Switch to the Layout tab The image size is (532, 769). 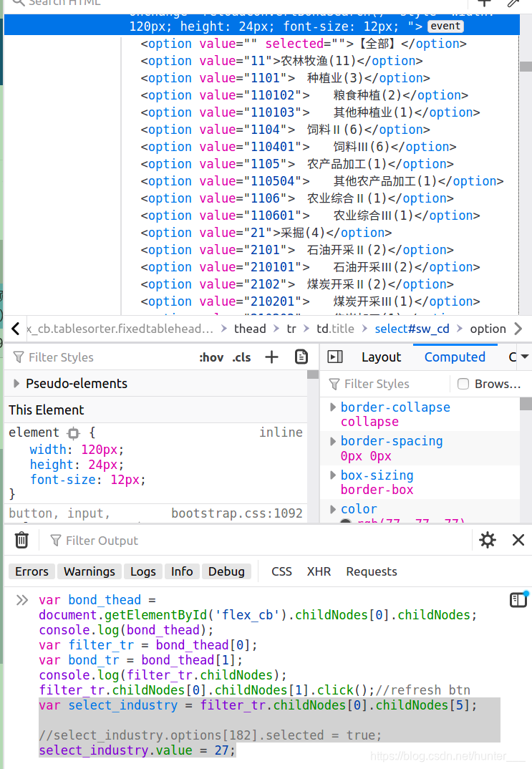point(381,357)
